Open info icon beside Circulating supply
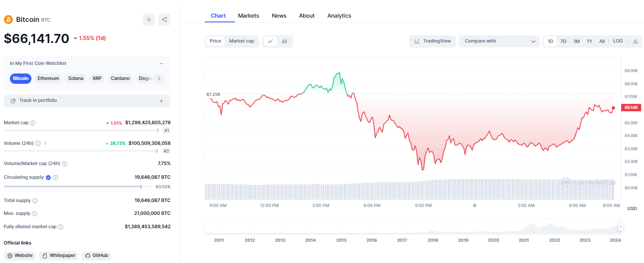This screenshot has height=263, width=644. pos(55,177)
